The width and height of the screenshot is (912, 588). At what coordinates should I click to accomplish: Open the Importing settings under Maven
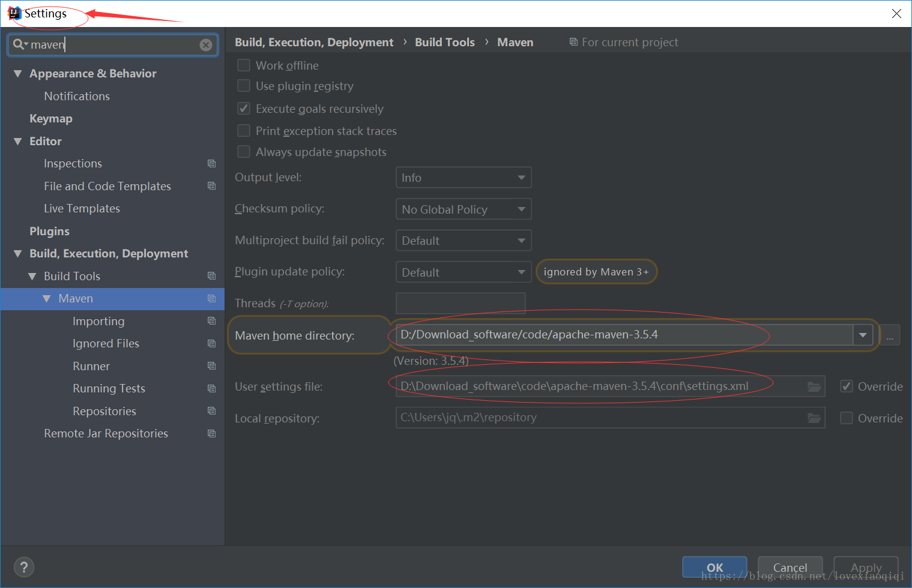98,321
